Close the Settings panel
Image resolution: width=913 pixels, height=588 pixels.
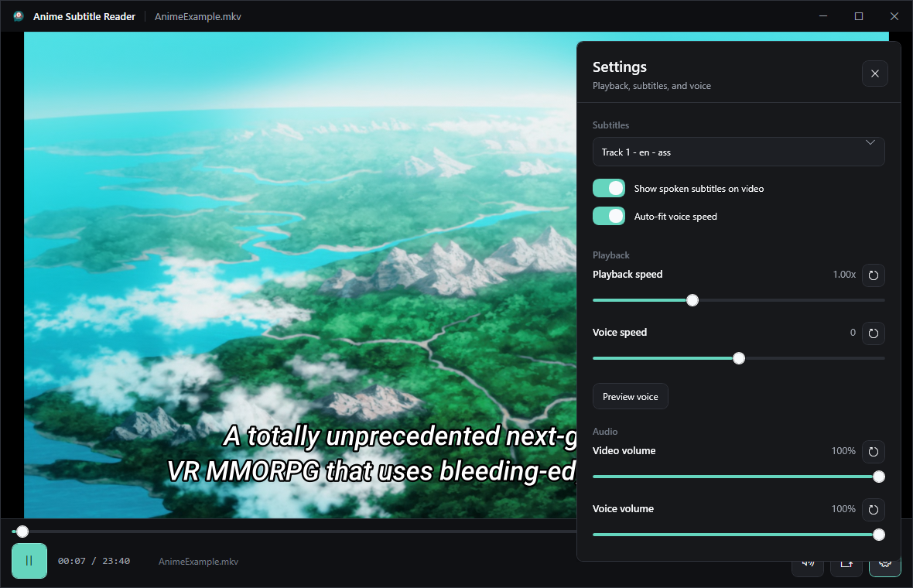click(874, 73)
